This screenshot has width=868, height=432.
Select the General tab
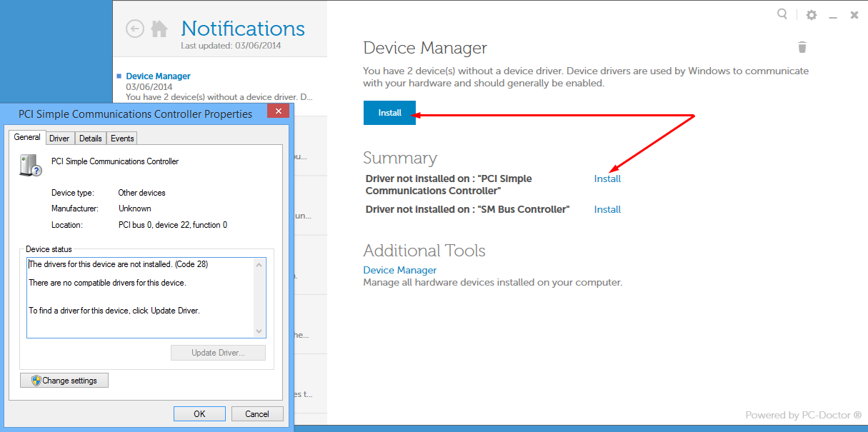[x=27, y=137]
